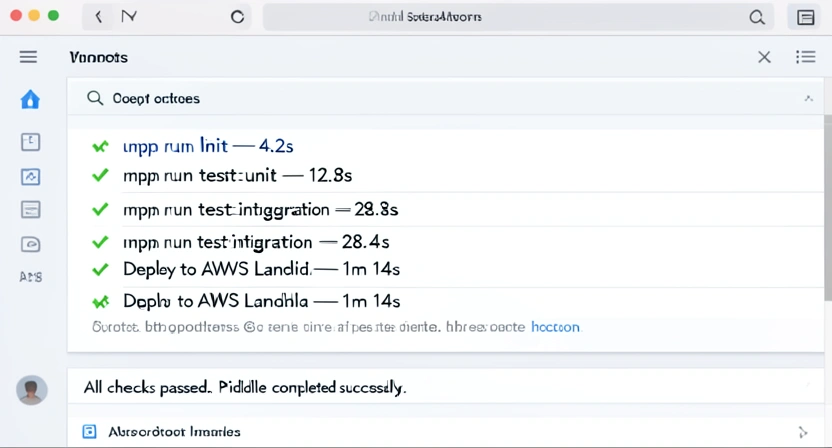
Task: Open the browser sidebar panel icon
Action: 805,18
